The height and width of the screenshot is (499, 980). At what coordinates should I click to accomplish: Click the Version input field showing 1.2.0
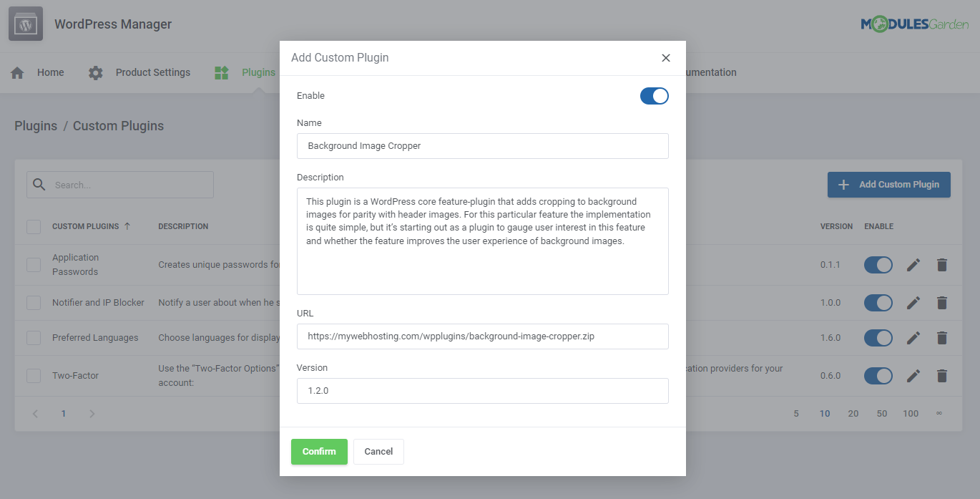(x=483, y=391)
